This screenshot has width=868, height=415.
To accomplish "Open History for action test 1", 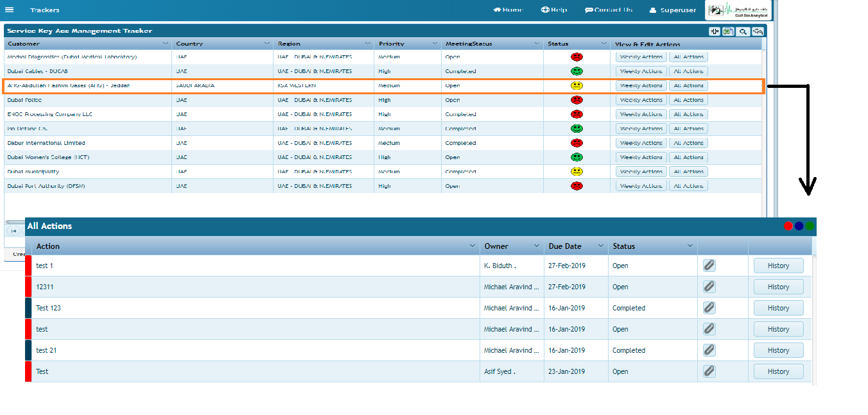I will pos(778,266).
